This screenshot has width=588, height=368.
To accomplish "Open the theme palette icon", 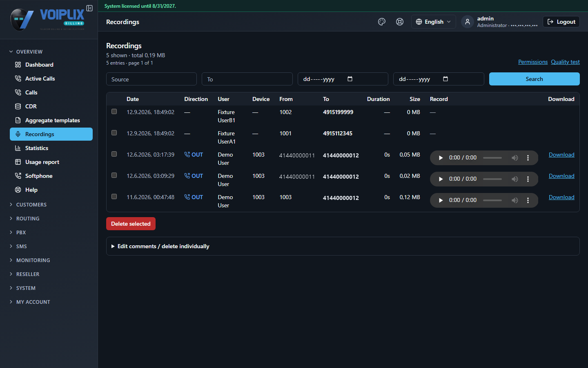I will click(382, 22).
